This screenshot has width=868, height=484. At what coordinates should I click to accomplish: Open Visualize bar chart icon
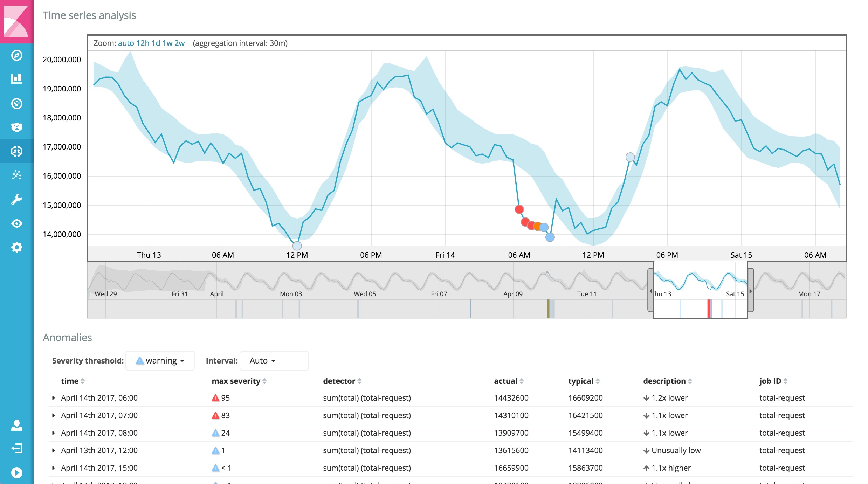coord(16,78)
